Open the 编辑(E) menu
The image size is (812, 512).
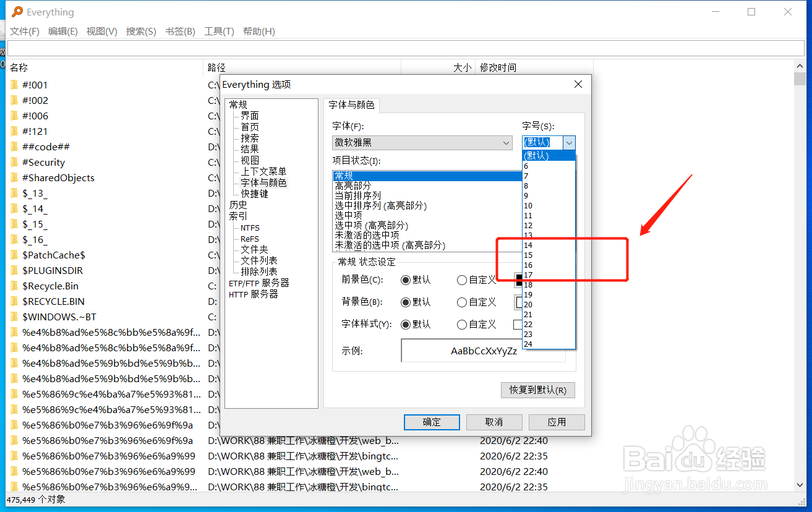(x=63, y=32)
